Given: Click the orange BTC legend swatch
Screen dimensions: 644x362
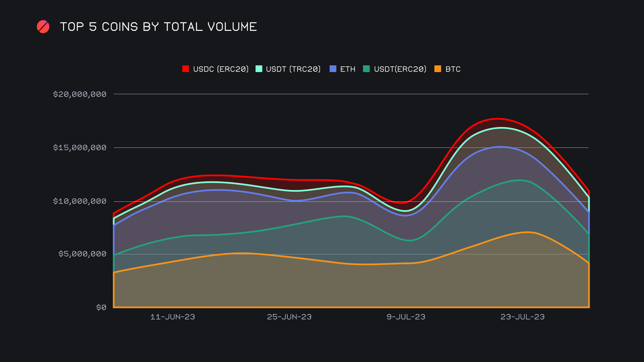Looking at the screenshot, I should (438, 69).
